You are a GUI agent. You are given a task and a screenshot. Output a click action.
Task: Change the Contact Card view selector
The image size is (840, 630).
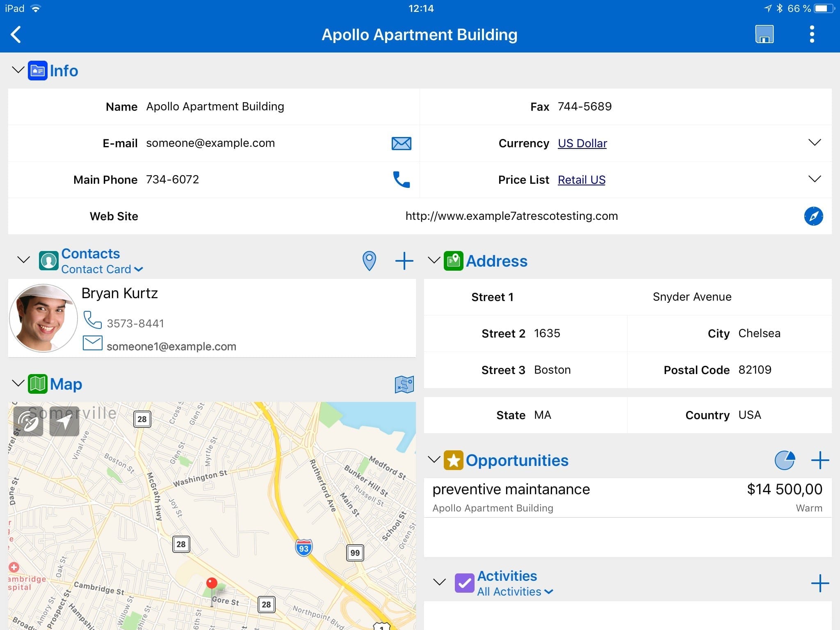pyautogui.click(x=102, y=269)
